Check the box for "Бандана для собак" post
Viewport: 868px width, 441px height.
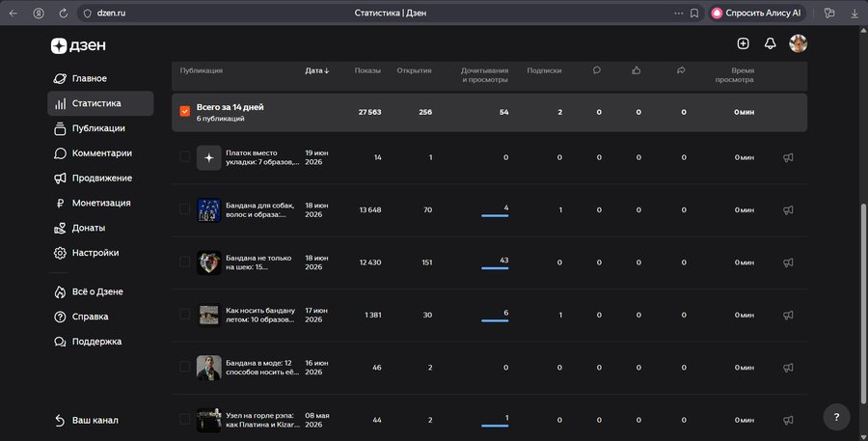coord(185,209)
